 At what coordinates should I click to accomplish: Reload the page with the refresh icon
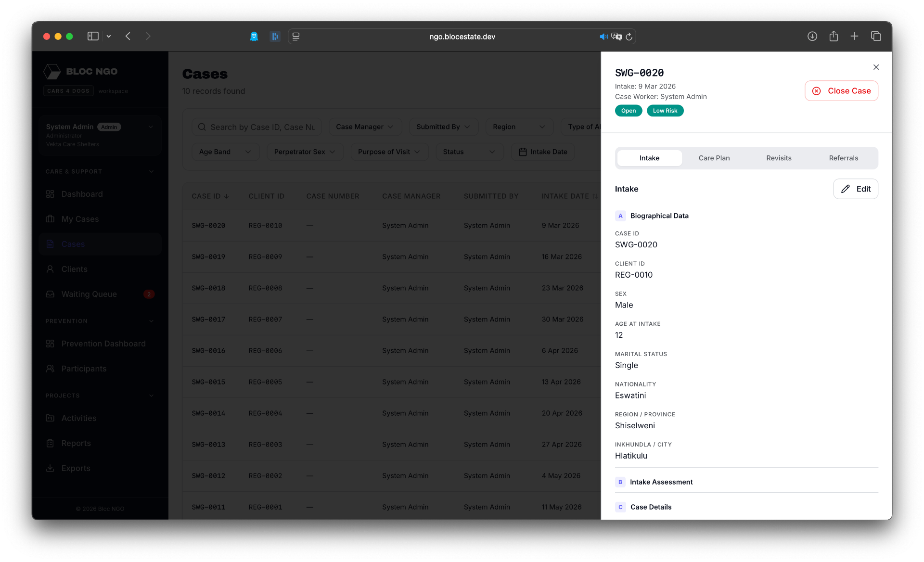(629, 37)
